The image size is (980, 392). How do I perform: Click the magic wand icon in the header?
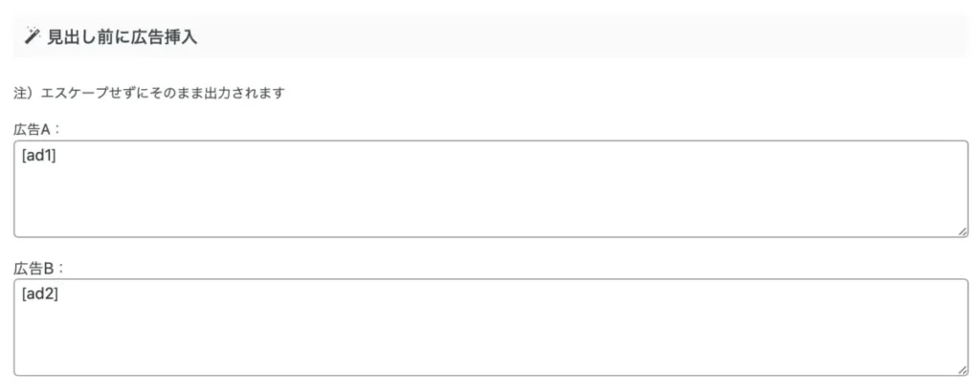32,37
